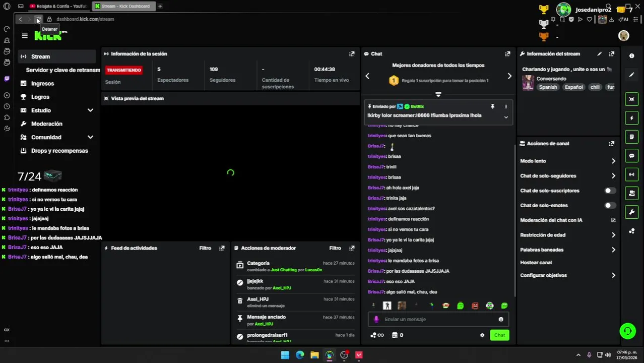Stop page loading with Detener button
644x363 pixels.
coord(38,19)
